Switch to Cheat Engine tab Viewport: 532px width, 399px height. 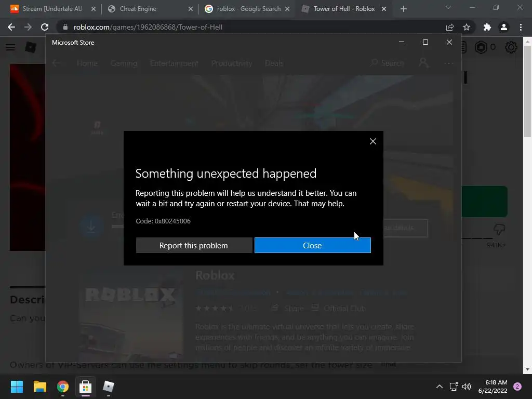coord(149,9)
